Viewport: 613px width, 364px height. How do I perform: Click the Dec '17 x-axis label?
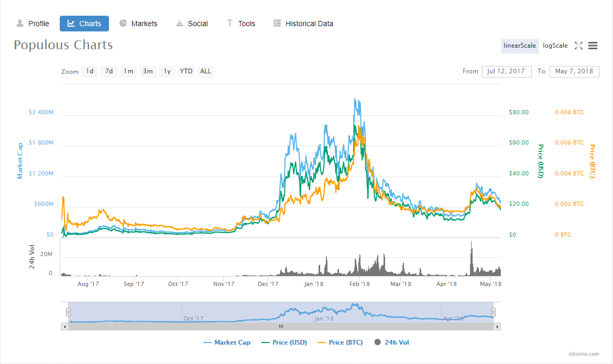268,284
